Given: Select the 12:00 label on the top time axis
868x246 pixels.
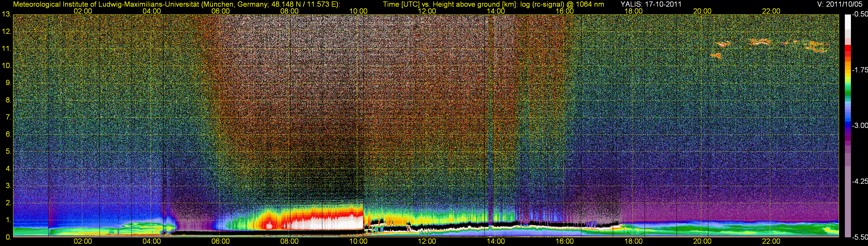Looking at the screenshot, I should (x=427, y=11).
